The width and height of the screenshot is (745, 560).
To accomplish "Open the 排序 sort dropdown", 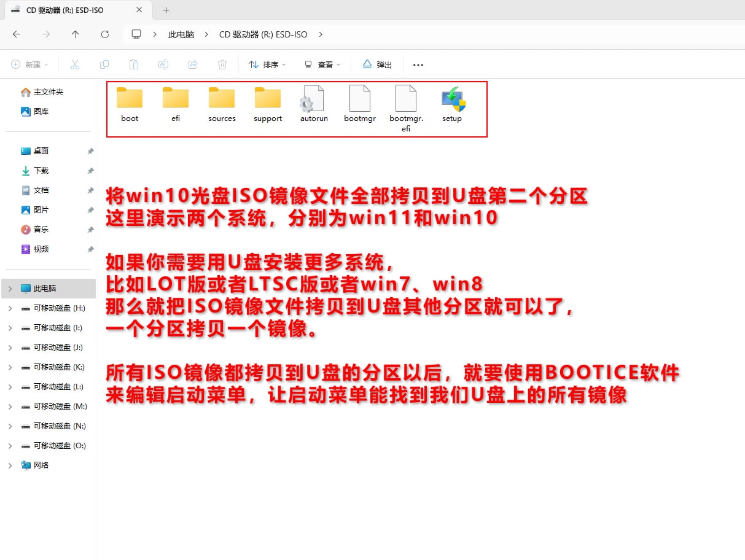I will [268, 64].
